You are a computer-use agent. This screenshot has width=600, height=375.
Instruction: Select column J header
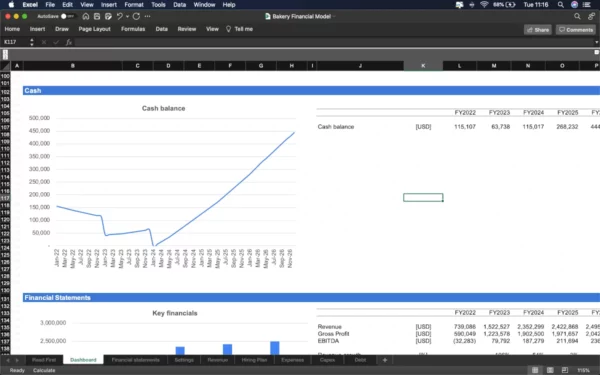click(x=360, y=66)
